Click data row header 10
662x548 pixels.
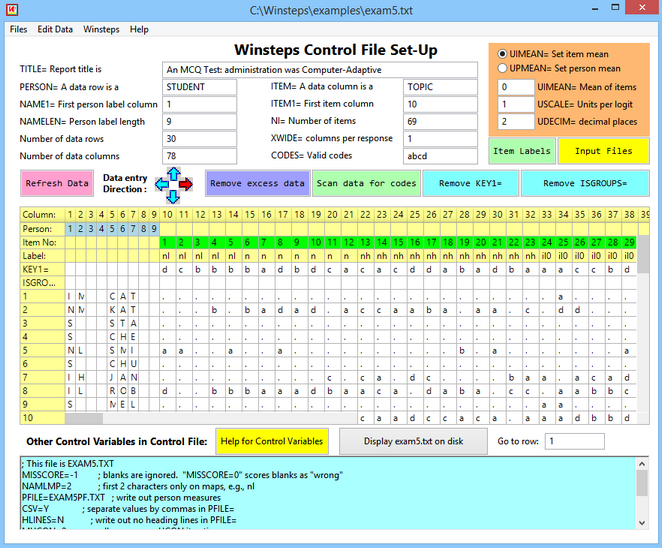43,418
